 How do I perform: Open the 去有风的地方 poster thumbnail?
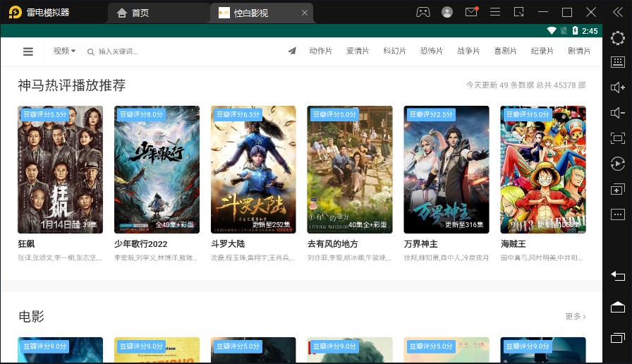(x=350, y=169)
